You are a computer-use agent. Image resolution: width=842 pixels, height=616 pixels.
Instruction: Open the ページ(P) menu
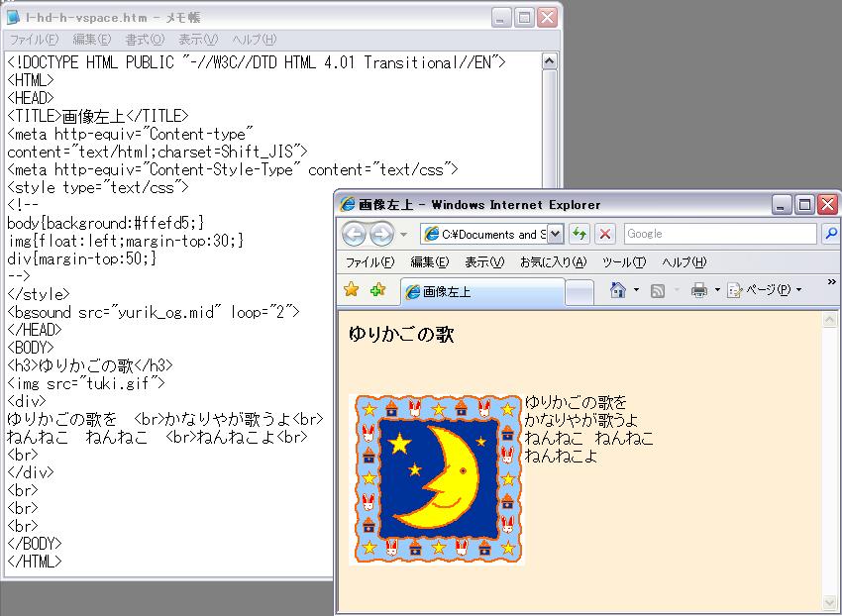[765, 290]
